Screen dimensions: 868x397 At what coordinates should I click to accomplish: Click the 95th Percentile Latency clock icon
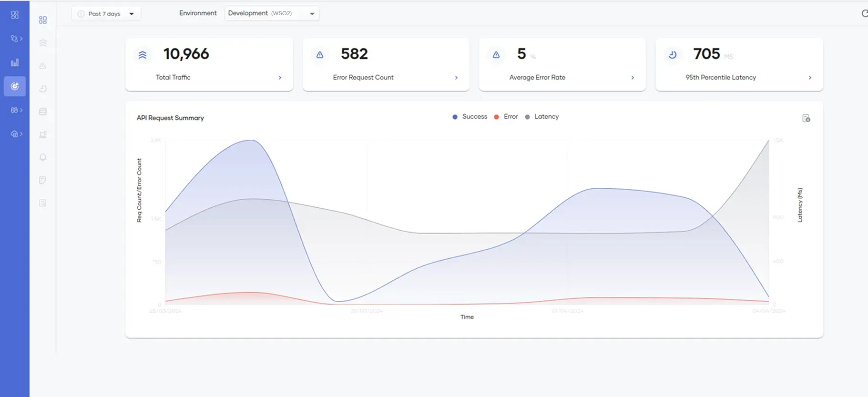[673, 55]
